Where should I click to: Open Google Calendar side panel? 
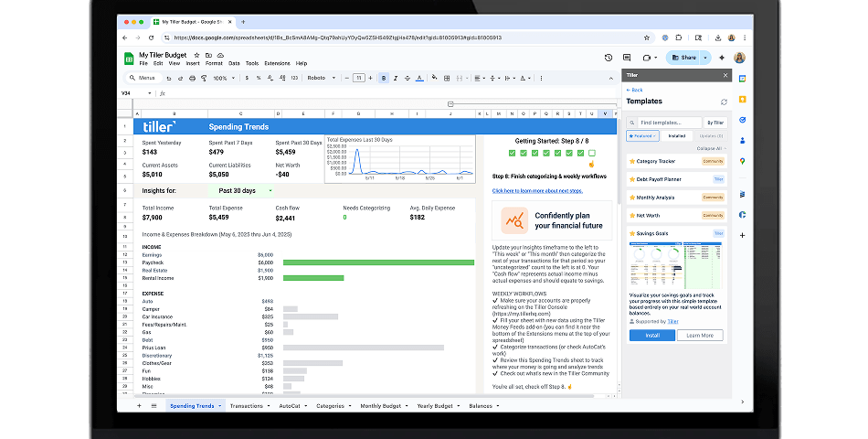tap(742, 79)
